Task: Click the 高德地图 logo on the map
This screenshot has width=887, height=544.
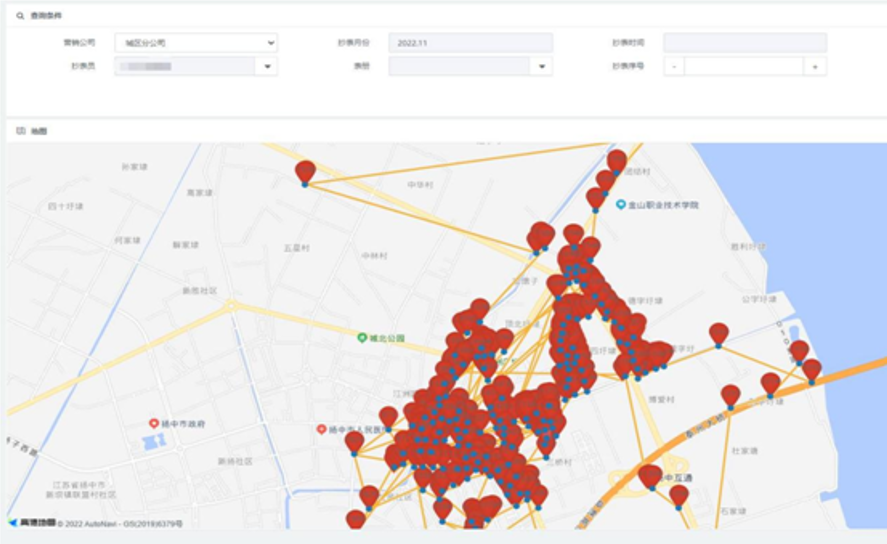Action: coord(32,522)
